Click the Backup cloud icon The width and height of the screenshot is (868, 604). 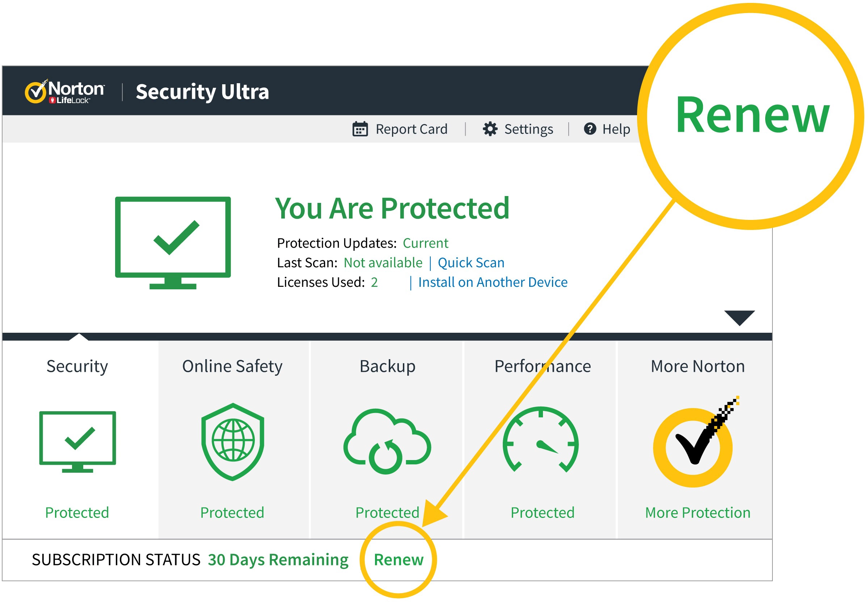pyautogui.click(x=387, y=442)
